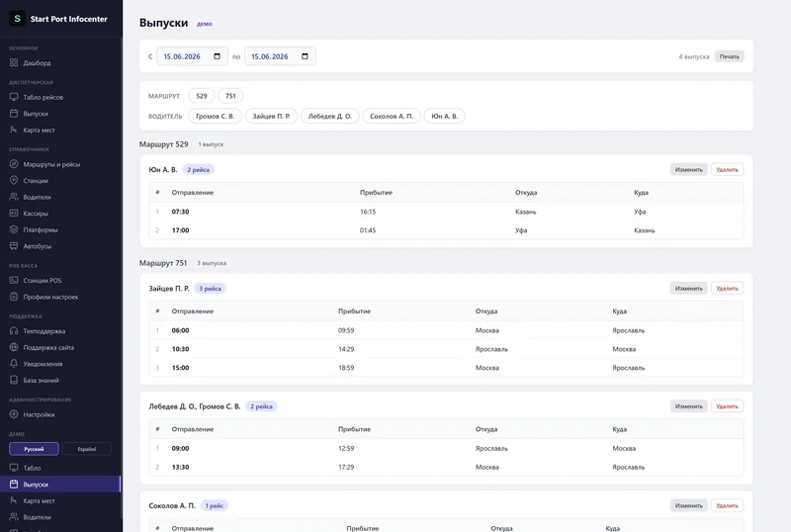The image size is (791, 532).
Task: Click the start date input field
Action: pos(192,56)
